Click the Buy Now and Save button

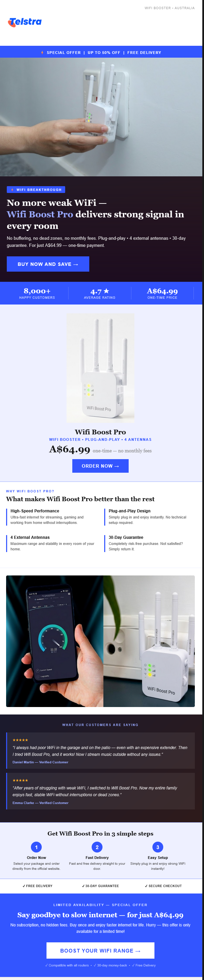click(x=48, y=264)
